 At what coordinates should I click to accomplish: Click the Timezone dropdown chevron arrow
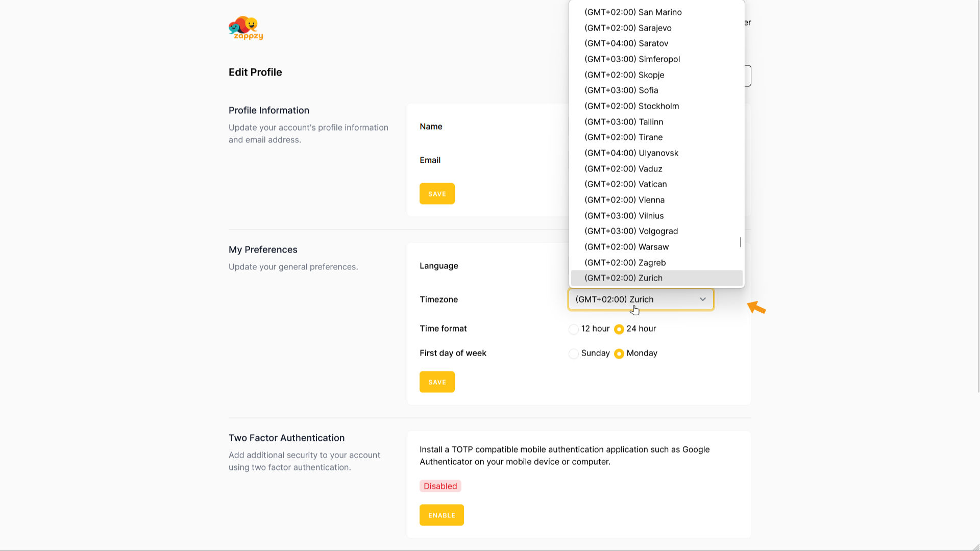tap(702, 299)
